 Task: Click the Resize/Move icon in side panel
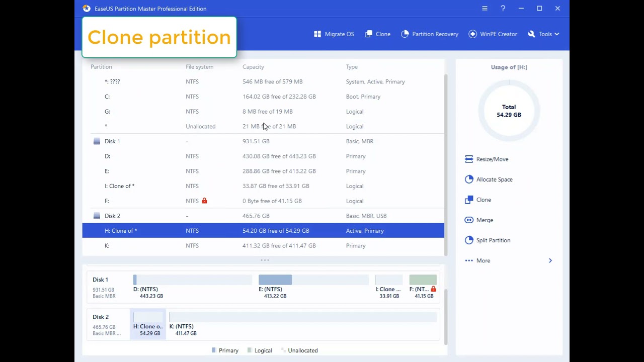click(469, 159)
